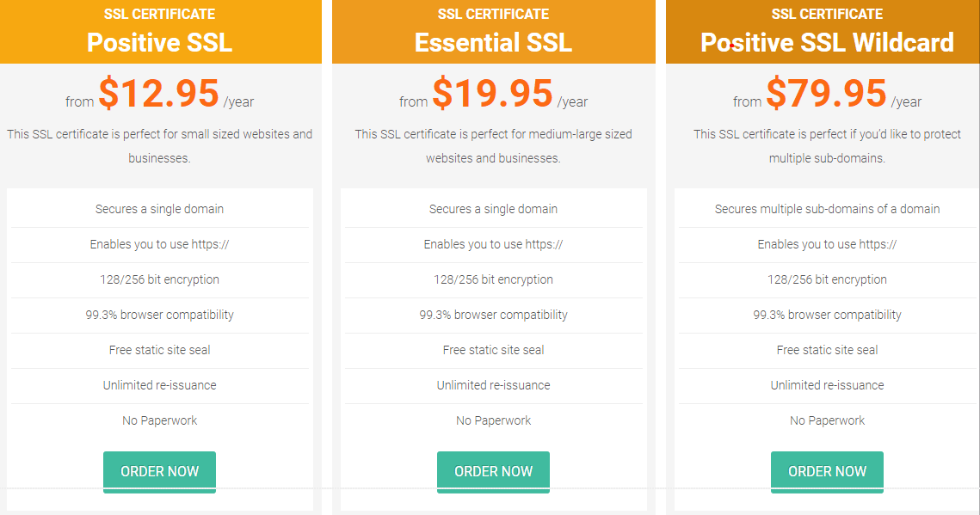Click the Essential SSL plan heading

(493, 42)
